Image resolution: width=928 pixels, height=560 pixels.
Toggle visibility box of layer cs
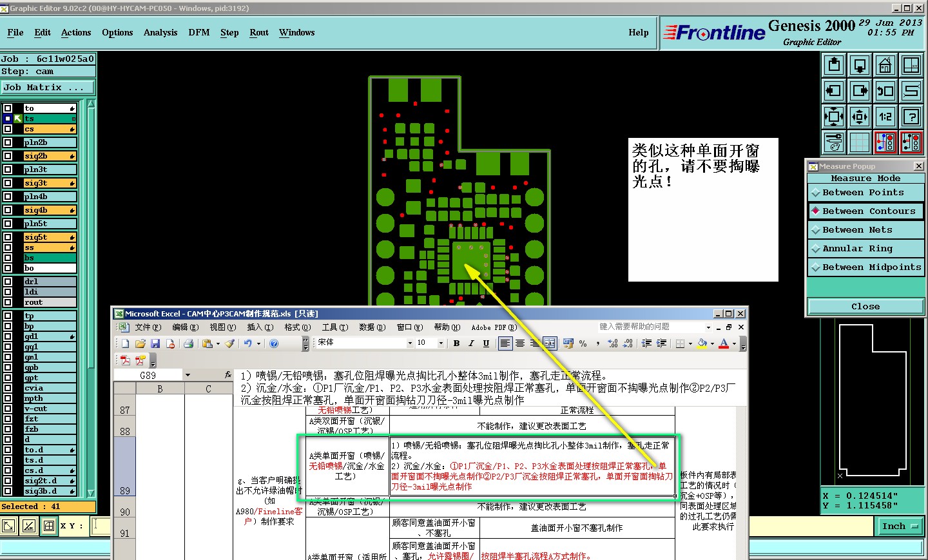[8, 129]
